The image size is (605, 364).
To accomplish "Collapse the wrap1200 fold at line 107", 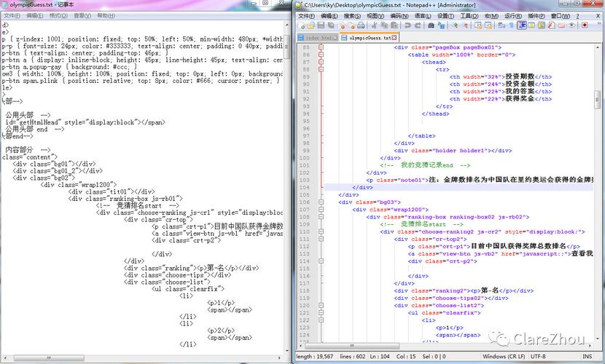I will [x=321, y=210].
